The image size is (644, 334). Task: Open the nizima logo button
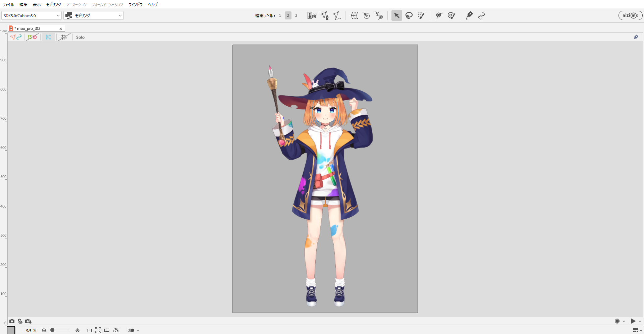pyautogui.click(x=630, y=15)
